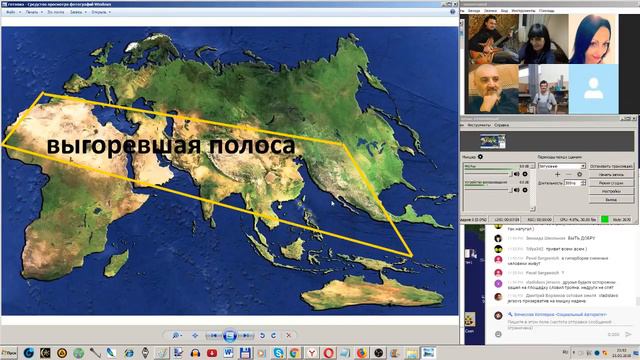Screen dimensions: 640x360
Task: Open the mixer settings gear next to Микшер
Action: tap(480, 157)
